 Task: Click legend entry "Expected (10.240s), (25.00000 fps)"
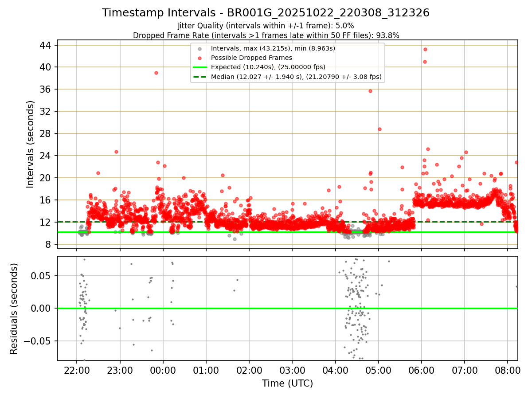pyautogui.click(x=268, y=67)
